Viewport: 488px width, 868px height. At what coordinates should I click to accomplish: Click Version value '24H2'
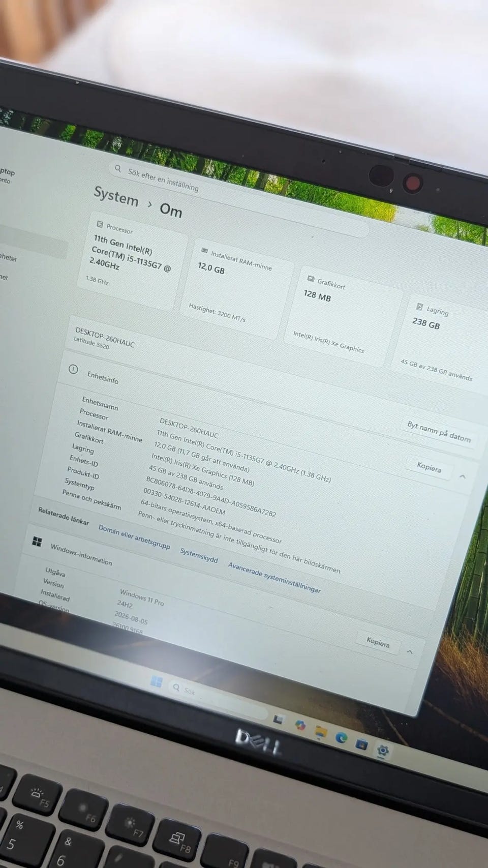point(125,604)
